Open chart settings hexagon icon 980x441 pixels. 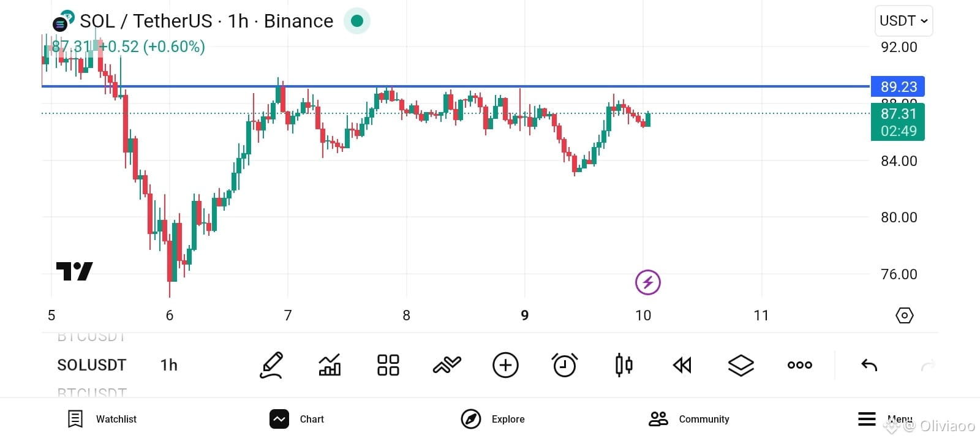tap(905, 315)
